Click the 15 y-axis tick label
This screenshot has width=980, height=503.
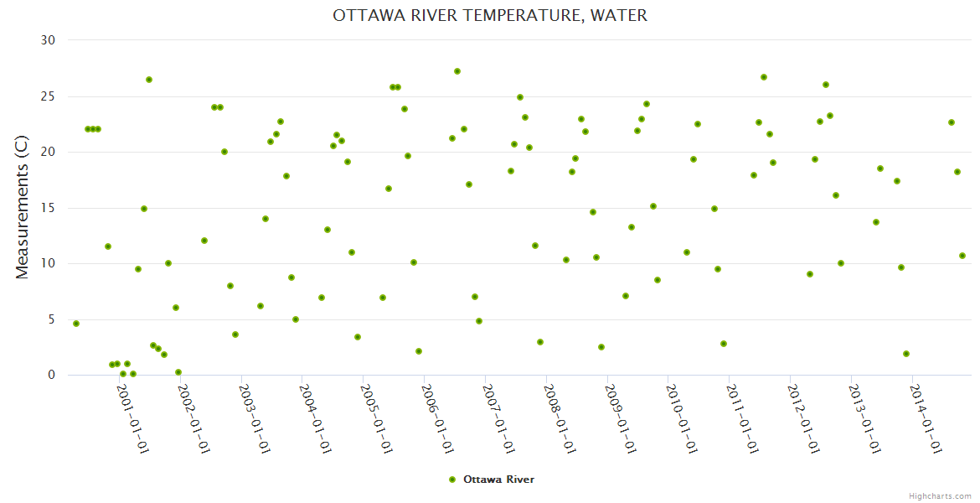(48, 208)
